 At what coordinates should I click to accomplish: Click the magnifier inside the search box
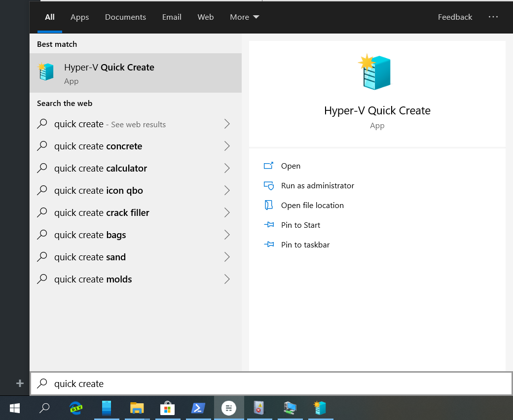point(42,383)
